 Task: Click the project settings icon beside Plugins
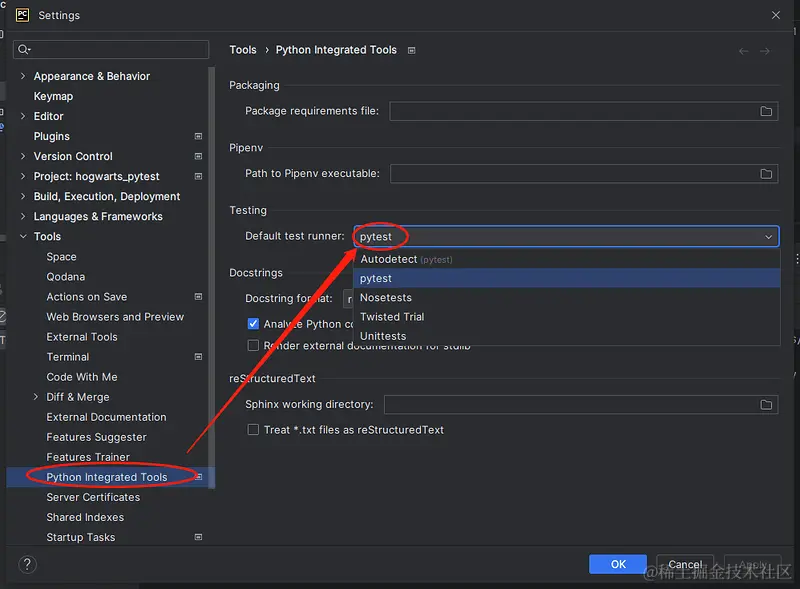point(198,136)
